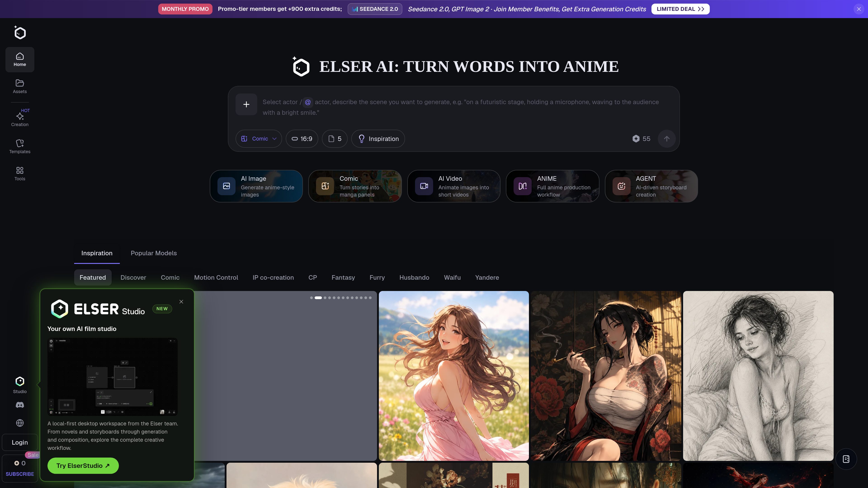Open the Comic mode dropdown
The height and width of the screenshot is (488, 868).
259,139
